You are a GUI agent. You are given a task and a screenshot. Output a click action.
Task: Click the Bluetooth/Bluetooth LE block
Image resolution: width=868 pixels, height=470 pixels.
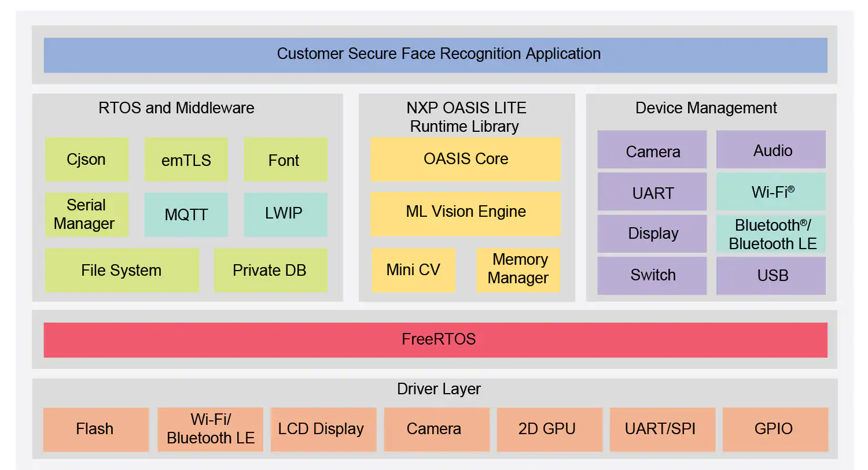pyautogui.click(x=771, y=234)
